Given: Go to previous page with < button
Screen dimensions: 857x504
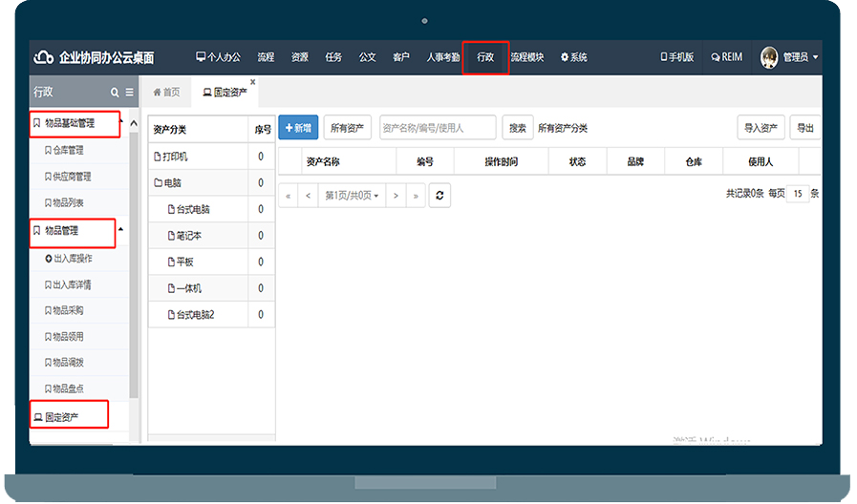Looking at the screenshot, I should pos(308,196).
